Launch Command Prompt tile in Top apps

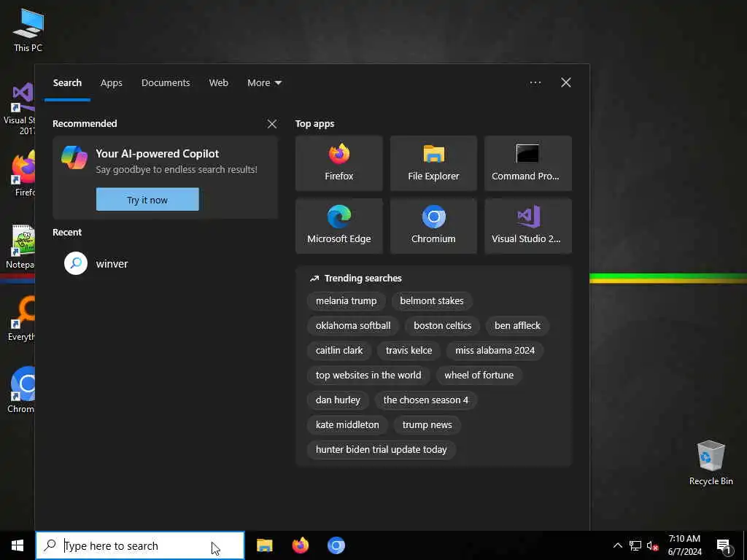pyautogui.click(x=528, y=163)
